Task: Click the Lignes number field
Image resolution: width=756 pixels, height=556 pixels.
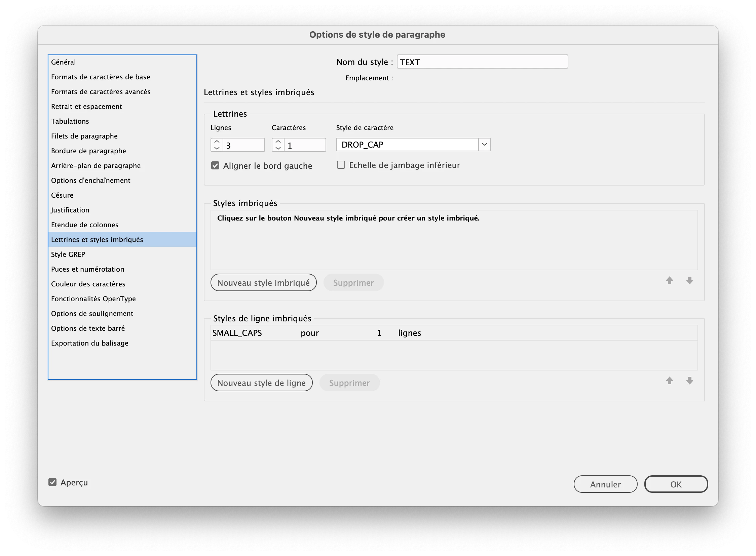Action: 243,145
